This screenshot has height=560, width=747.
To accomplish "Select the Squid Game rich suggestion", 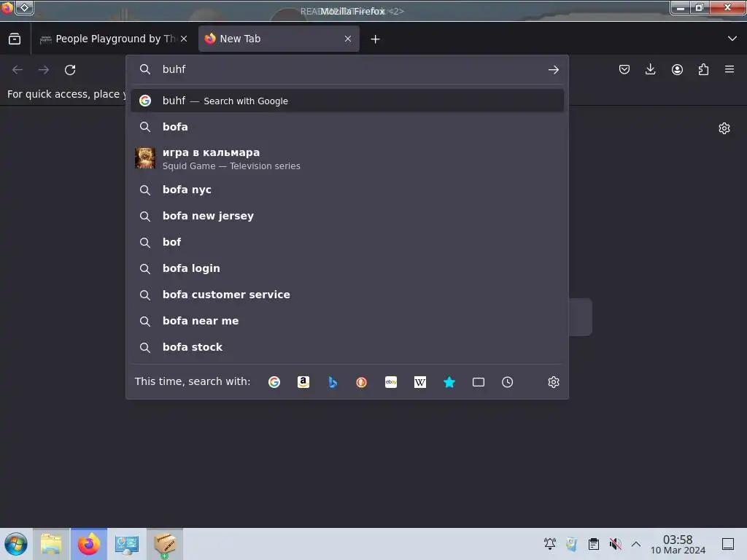I will tap(347, 158).
